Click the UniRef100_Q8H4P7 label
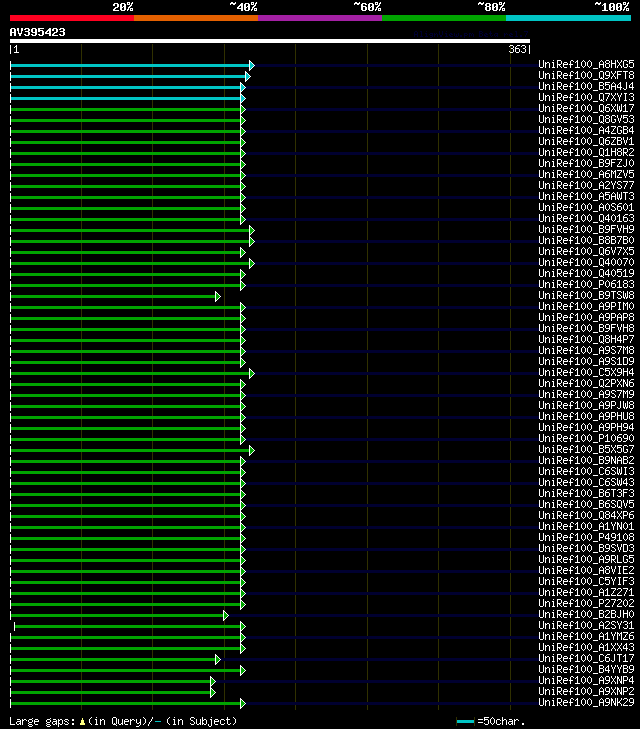640x729 pixels. [586, 339]
